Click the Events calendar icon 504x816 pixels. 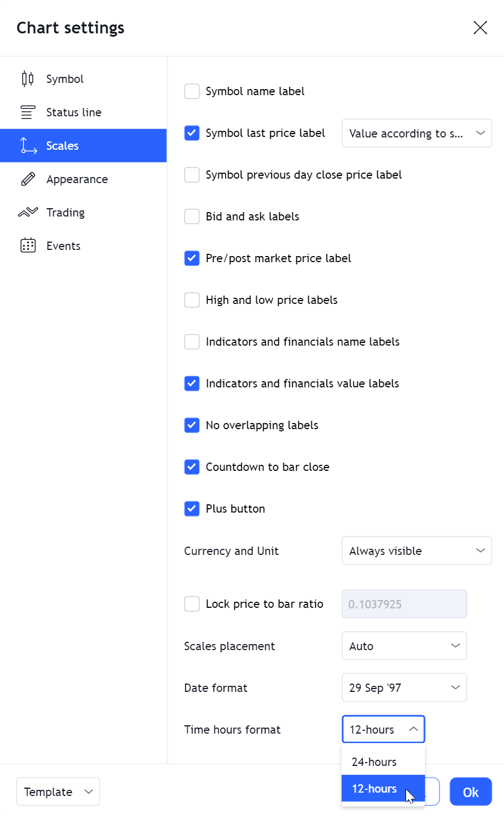(x=28, y=245)
